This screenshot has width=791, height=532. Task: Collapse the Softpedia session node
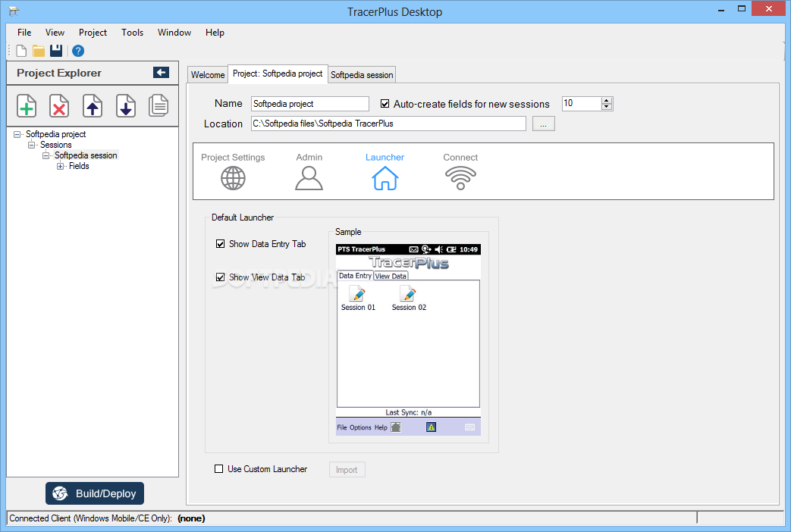click(x=46, y=155)
